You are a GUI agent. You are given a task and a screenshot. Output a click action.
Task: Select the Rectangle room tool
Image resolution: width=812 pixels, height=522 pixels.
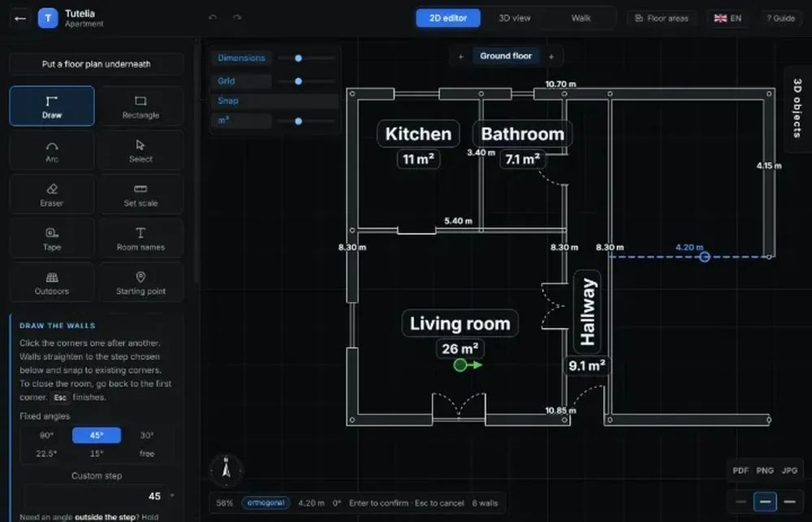tap(140, 106)
